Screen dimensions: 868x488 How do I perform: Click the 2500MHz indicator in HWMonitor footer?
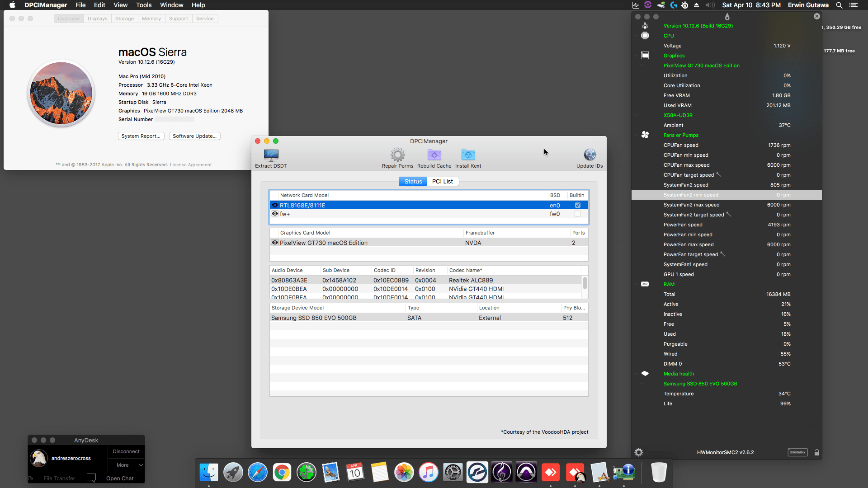[797, 452]
